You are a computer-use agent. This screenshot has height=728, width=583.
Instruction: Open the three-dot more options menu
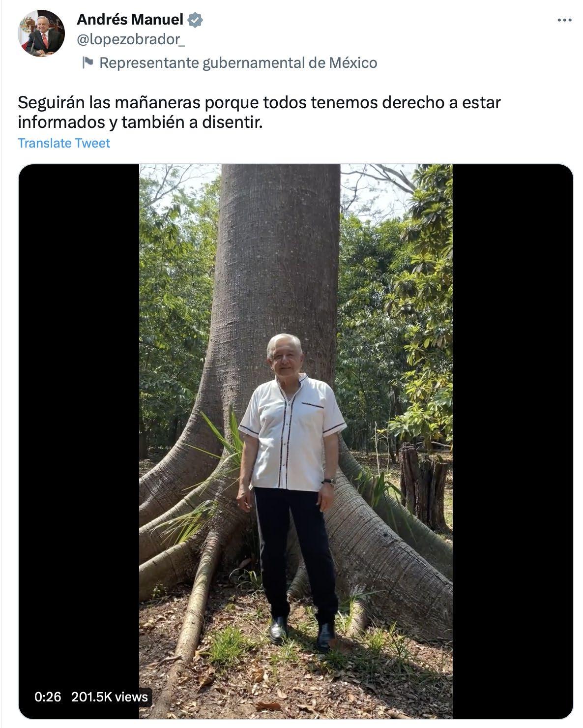[564, 20]
